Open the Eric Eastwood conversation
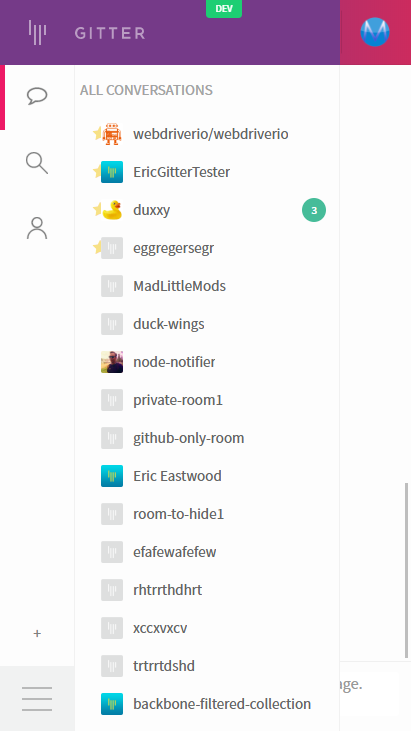Screen dimensions: 411x731 (x=207, y=476)
